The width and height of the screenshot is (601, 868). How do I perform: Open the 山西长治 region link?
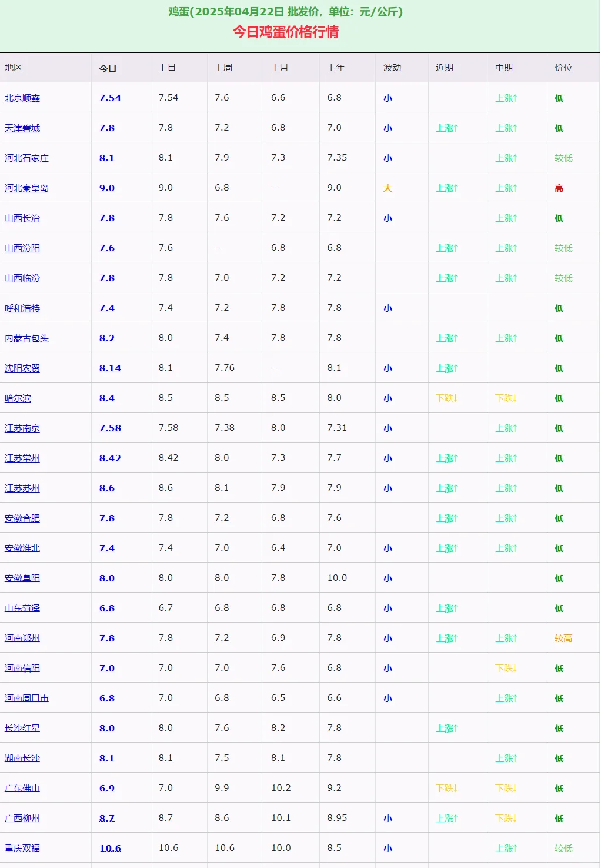point(22,218)
